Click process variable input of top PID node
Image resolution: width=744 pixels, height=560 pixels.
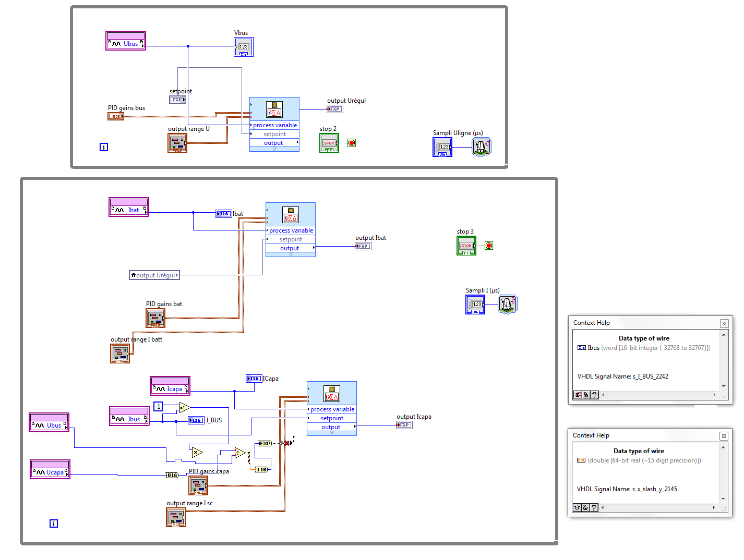(274, 125)
